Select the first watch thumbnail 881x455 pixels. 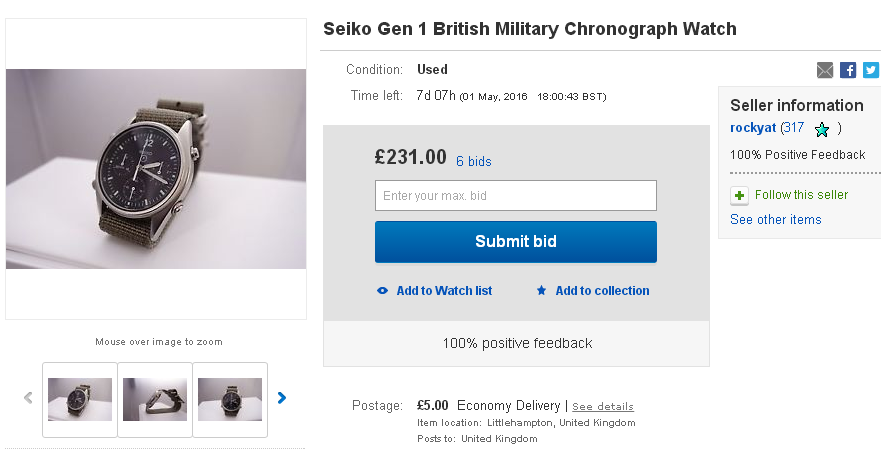coord(80,399)
